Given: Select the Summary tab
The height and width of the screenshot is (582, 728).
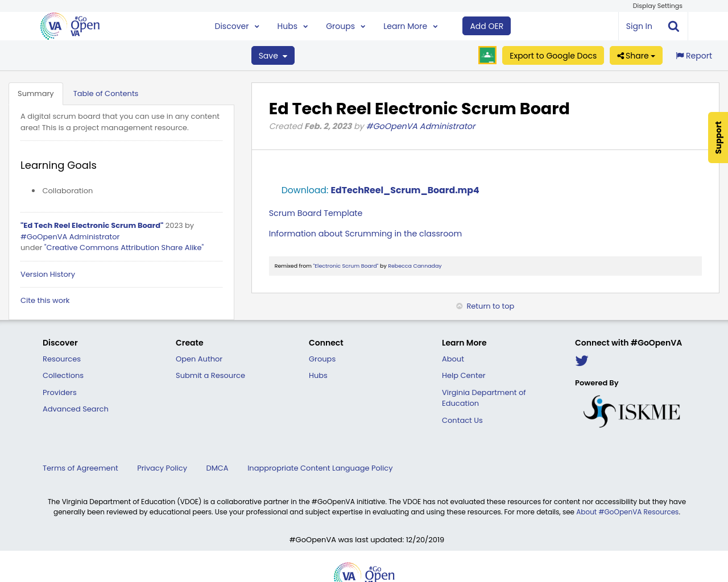Looking at the screenshot, I should tap(36, 93).
